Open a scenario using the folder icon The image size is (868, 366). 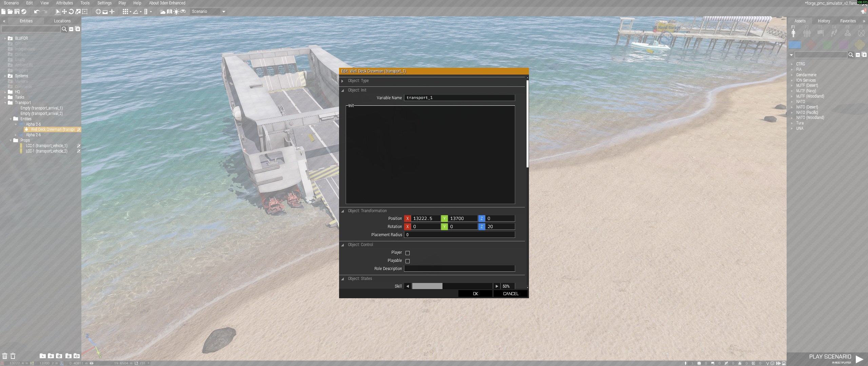10,12
